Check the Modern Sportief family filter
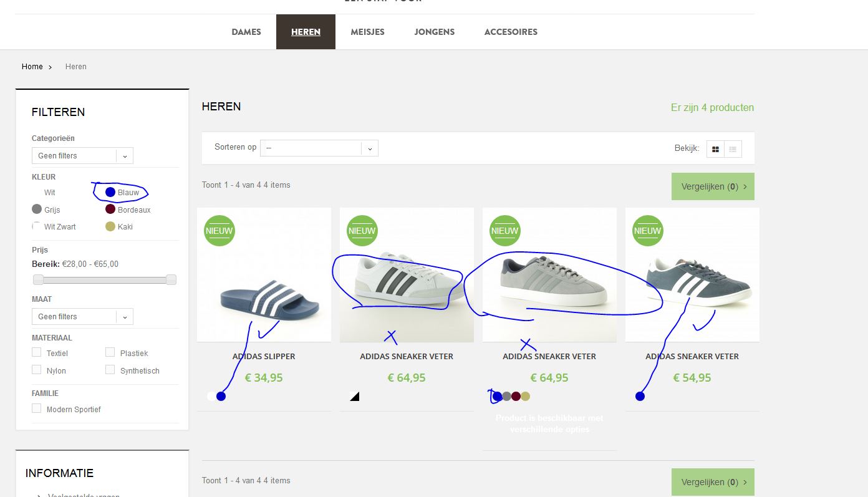Viewport: 868px width, 497px height. point(36,408)
